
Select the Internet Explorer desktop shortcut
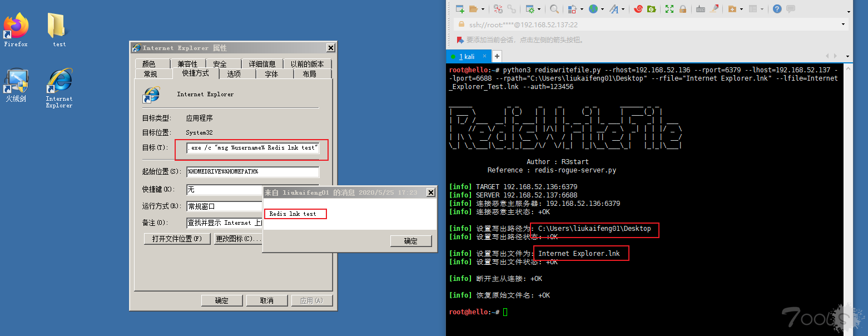59,88
